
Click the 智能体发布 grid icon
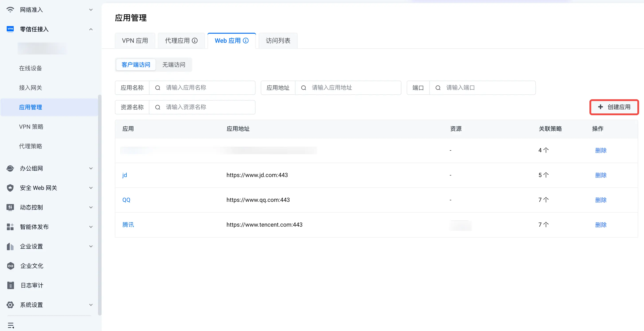click(x=10, y=227)
